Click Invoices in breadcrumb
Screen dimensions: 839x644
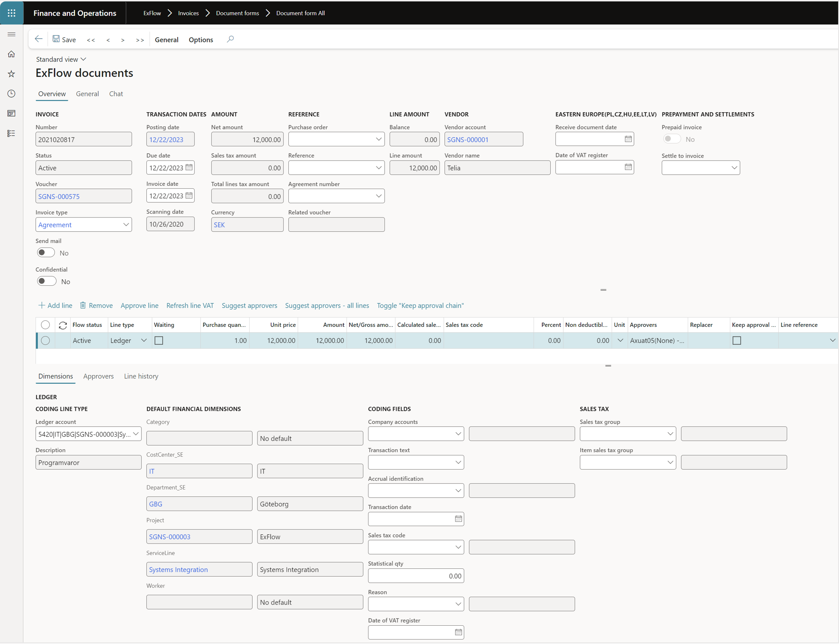(x=188, y=13)
